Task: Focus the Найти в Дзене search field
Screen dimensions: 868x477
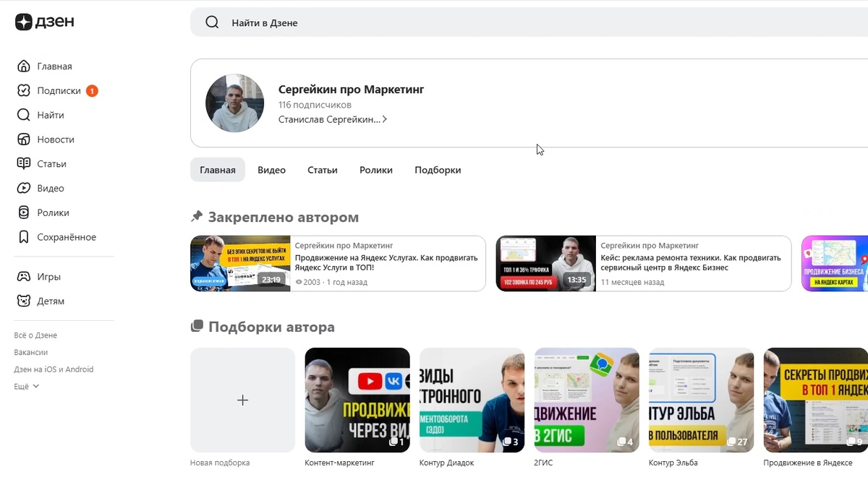Action: 529,22
